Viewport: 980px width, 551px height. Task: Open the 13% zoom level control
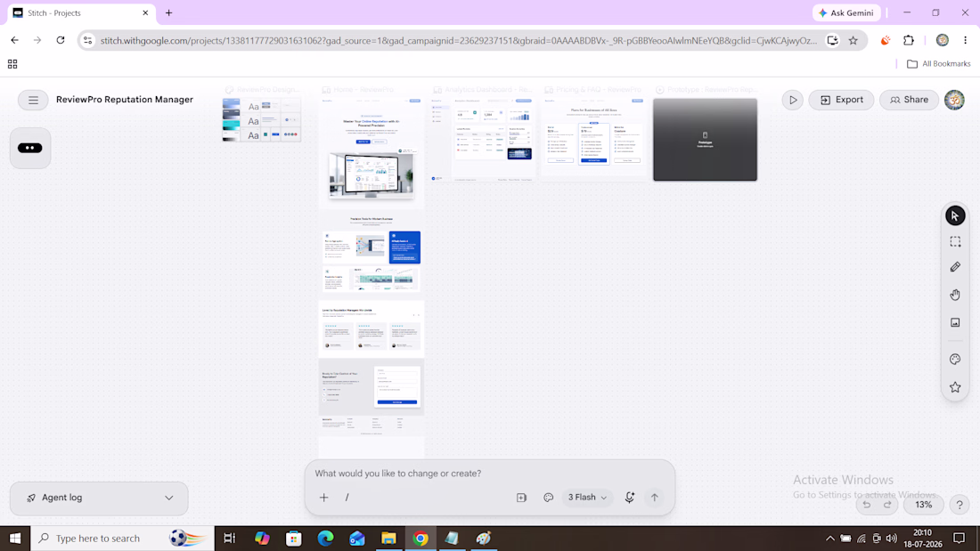point(924,505)
